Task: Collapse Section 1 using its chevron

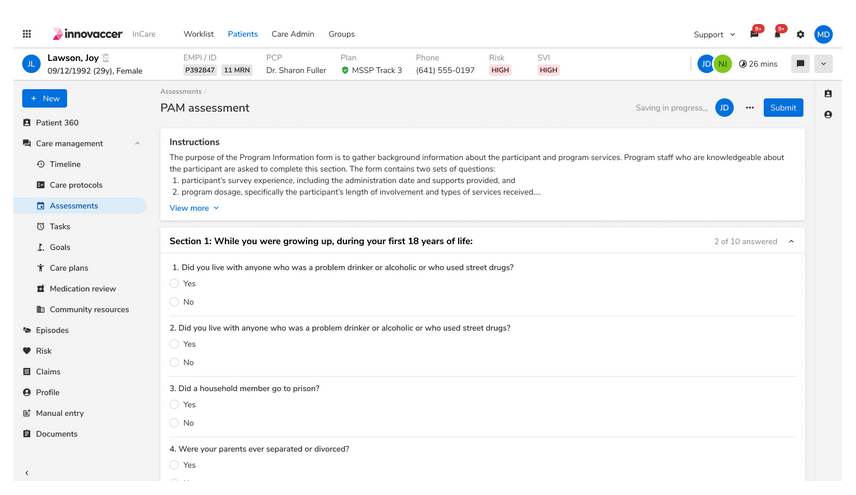Action: (x=792, y=241)
